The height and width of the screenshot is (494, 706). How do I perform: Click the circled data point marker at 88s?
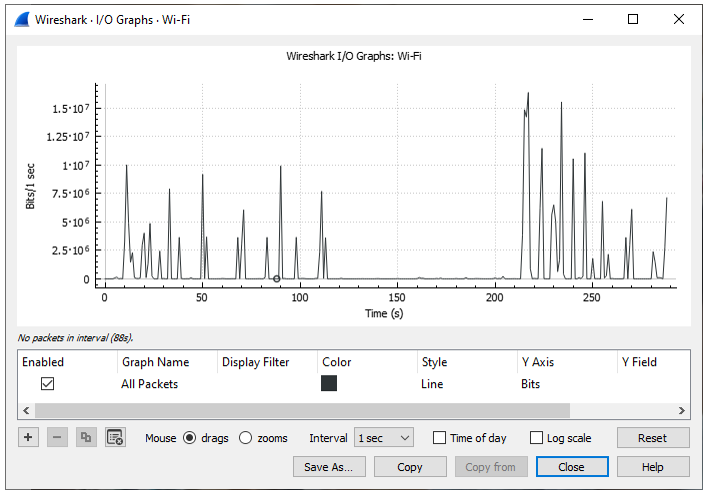coord(276,279)
